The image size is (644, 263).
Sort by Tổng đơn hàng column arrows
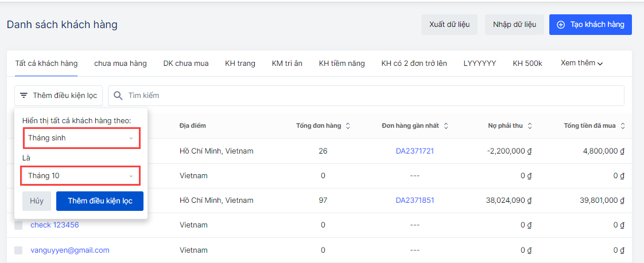pos(348,126)
